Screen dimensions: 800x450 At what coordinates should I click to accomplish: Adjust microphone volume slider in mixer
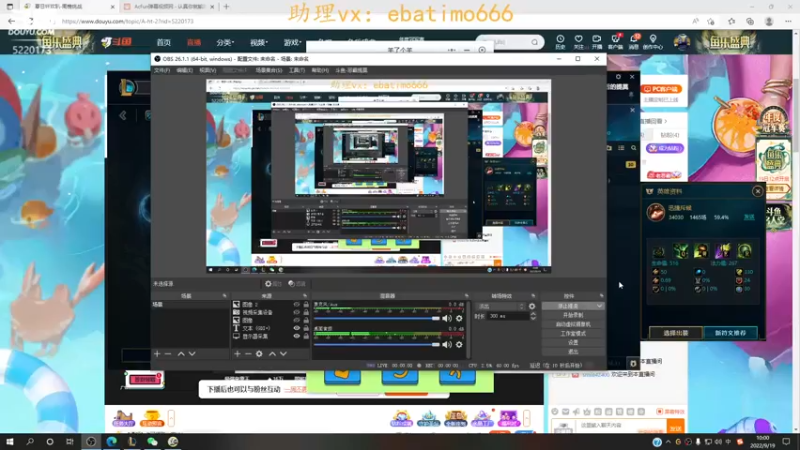377,318
